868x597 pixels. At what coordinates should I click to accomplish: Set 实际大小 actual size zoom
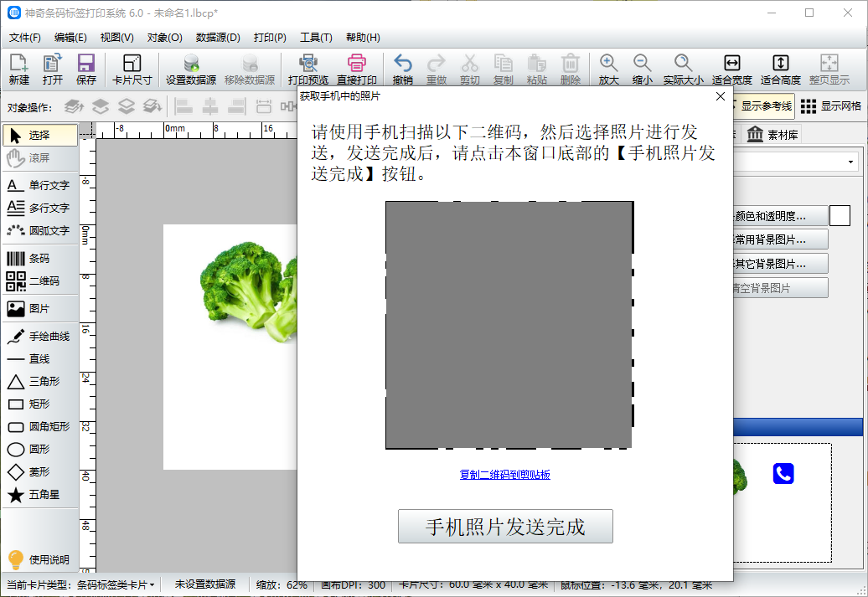pyautogui.click(x=683, y=69)
